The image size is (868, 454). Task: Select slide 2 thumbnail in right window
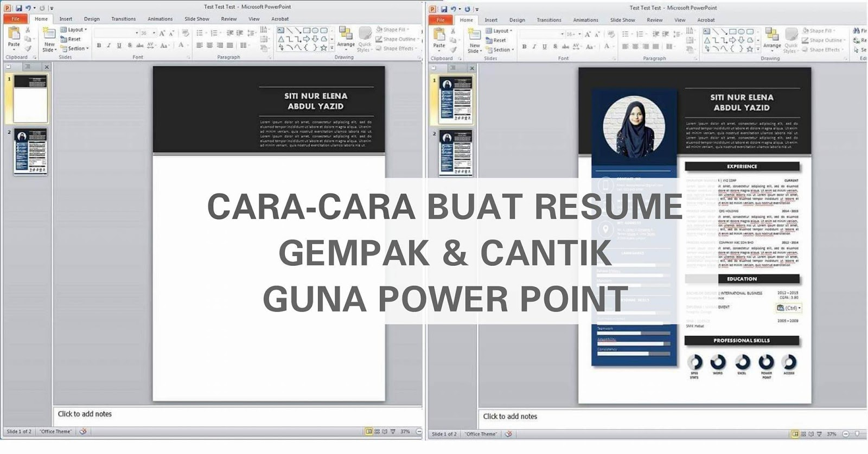point(456,153)
